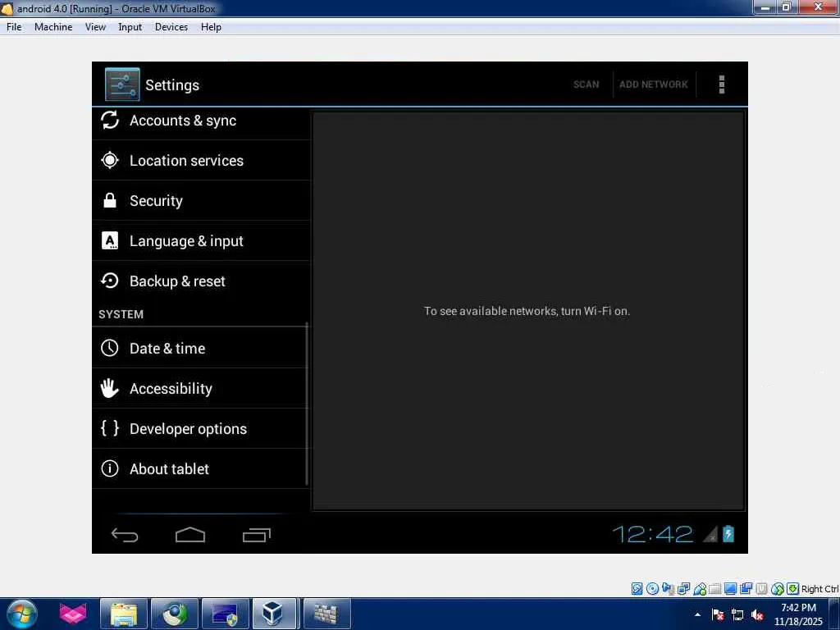Click VirtualBox keyboard capture host key indicator
The height and width of the screenshot is (630, 840).
(x=793, y=589)
